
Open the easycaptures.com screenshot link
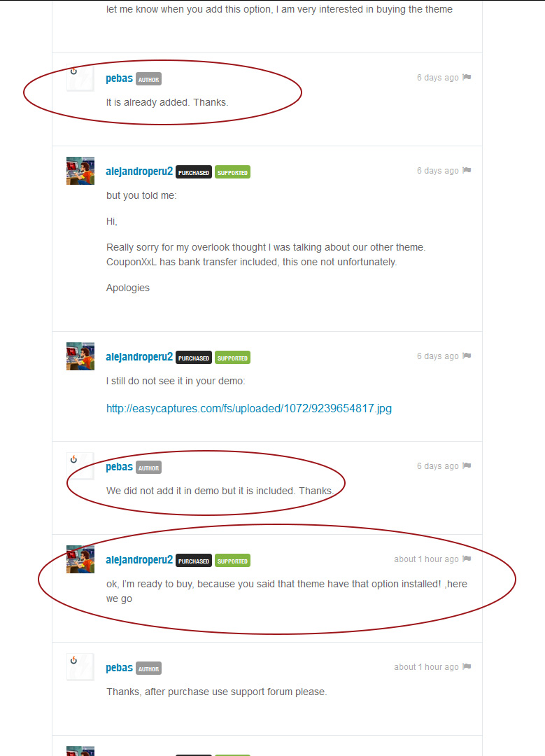click(x=248, y=408)
